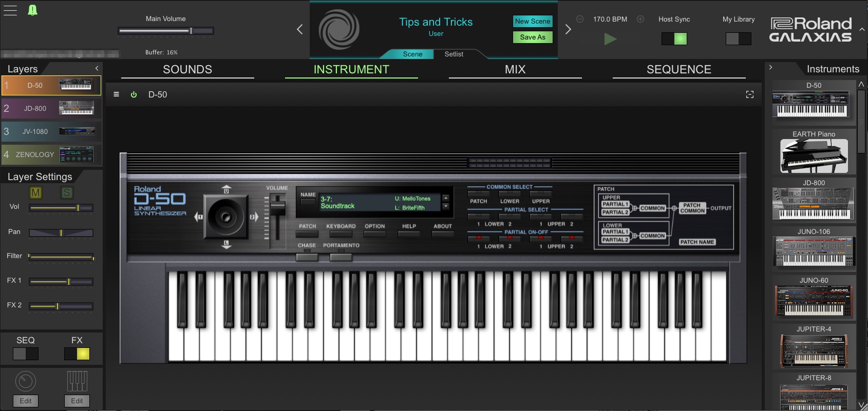Go to the next scene arrow

(x=568, y=29)
